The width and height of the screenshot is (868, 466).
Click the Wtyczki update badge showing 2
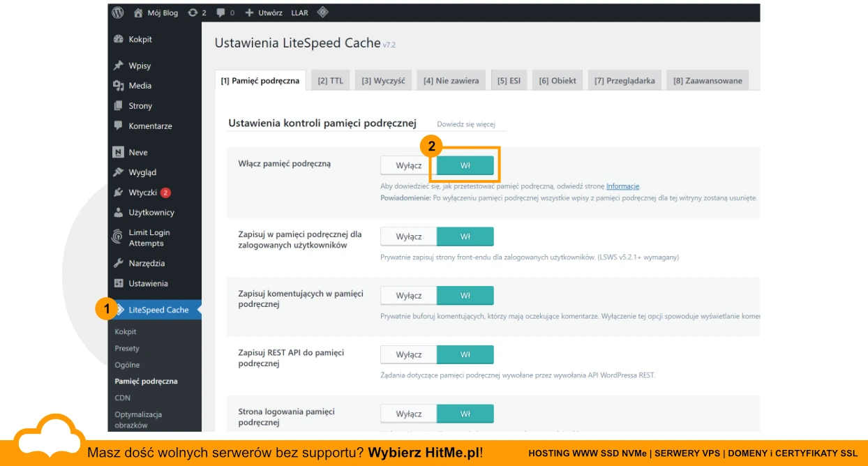tap(165, 193)
